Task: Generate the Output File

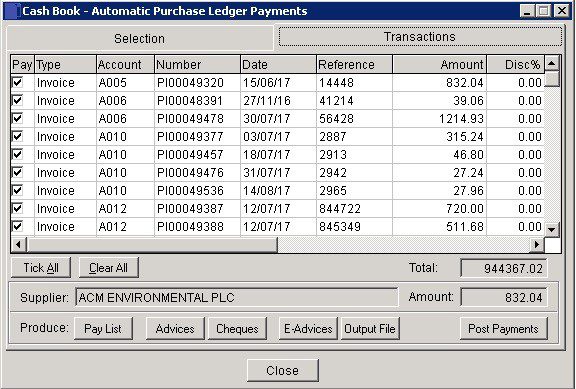Action: [x=370, y=328]
